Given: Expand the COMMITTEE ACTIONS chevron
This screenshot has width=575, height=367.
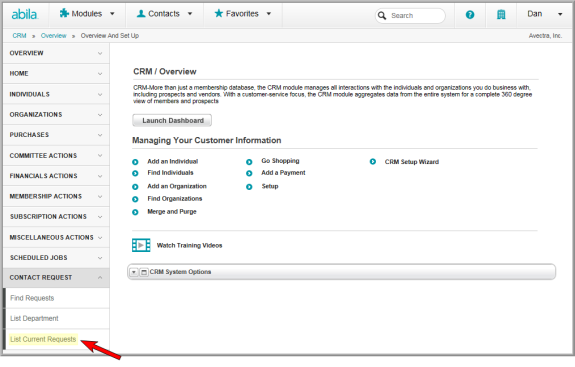Looking at the screenshot, I should (x=100, y=155).
